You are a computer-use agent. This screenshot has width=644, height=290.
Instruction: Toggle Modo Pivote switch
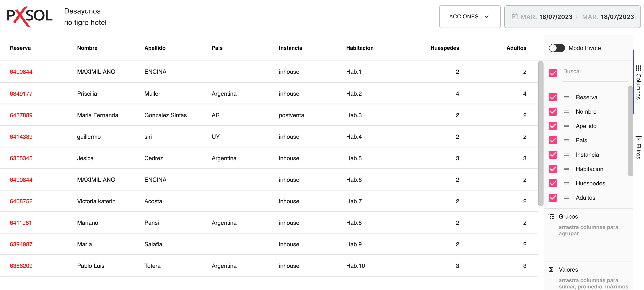tap(557, 48)
